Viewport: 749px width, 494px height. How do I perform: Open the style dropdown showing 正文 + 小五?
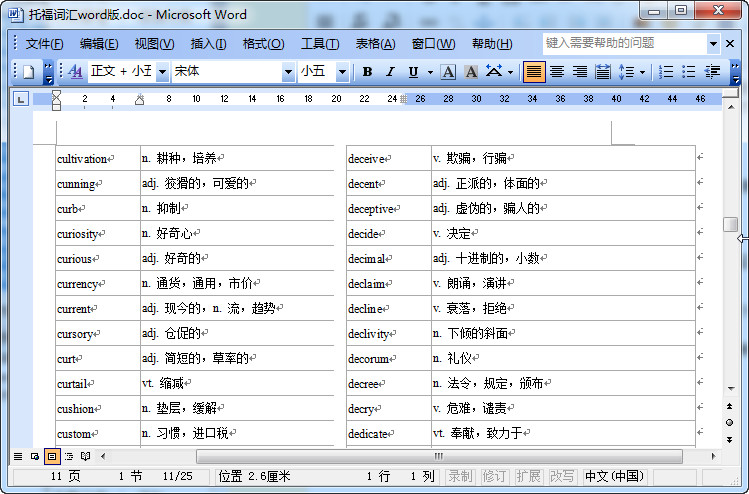coord(162,72)
